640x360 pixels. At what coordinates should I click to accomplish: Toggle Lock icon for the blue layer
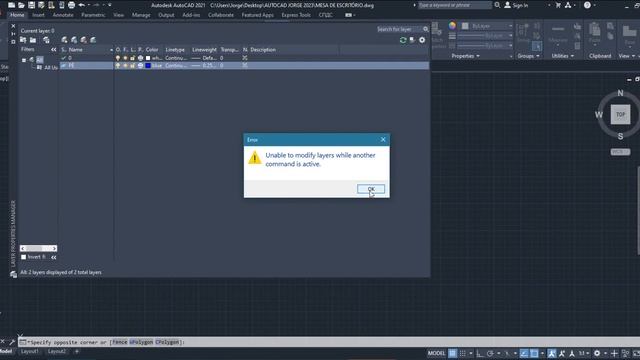133,65
